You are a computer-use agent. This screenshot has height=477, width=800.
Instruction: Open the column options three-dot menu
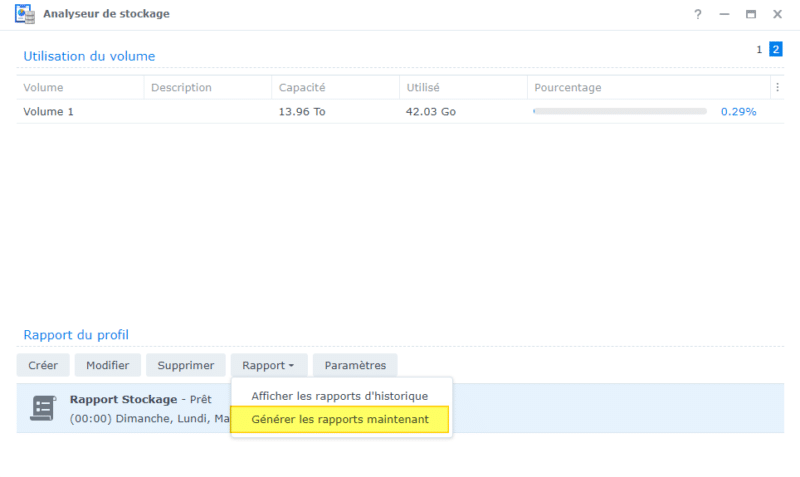pyautogui.click(x=777, y=87)
